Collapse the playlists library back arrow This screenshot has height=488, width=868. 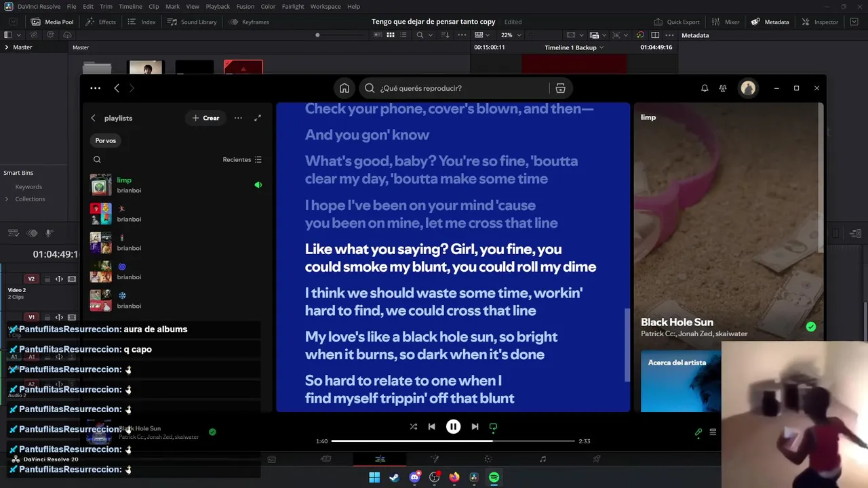(94, 118)
